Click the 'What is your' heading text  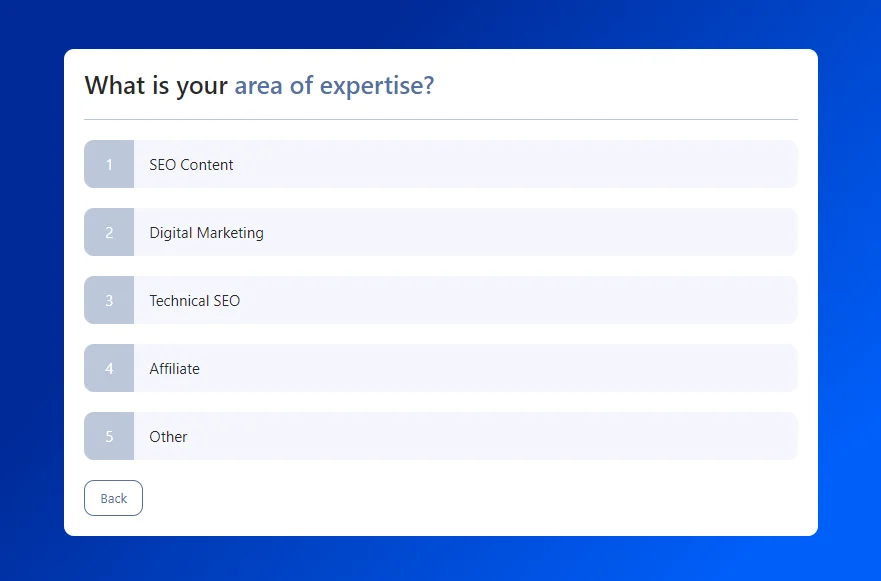(156, 86)
